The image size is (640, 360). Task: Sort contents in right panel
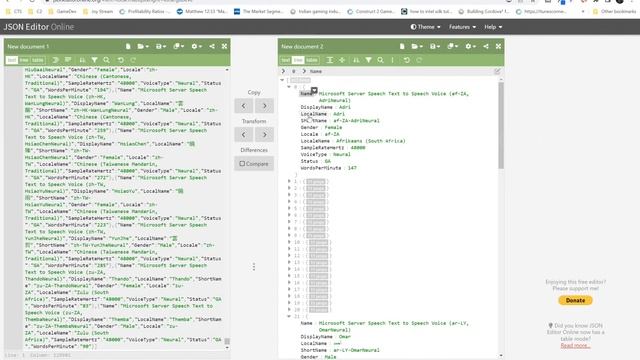point(356,60)
